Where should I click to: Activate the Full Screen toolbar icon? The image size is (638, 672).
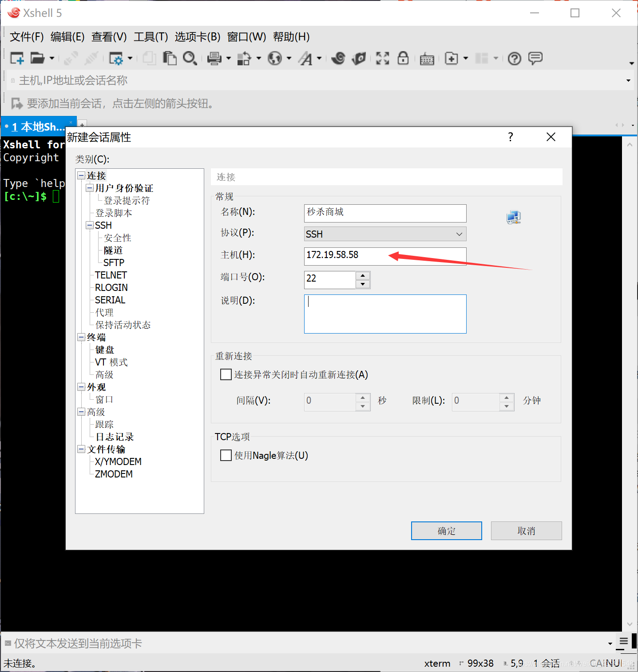coord(382,58)
